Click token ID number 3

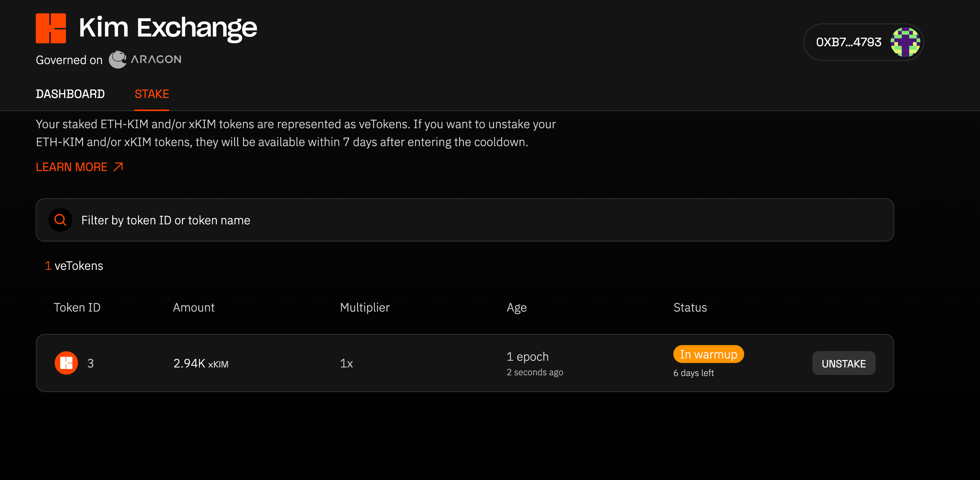(x=91, y=363)
